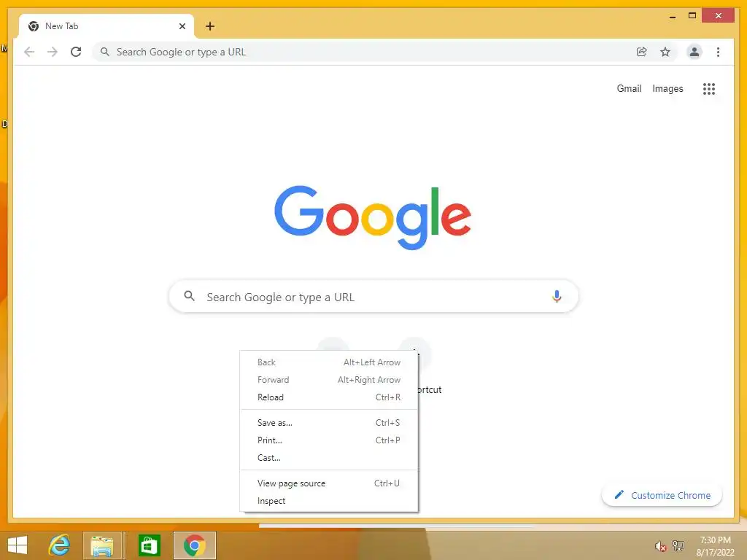Choose Reload from context menu
Image resolution: width=747 pixels, height=560 pixels.
pos(329,397)
